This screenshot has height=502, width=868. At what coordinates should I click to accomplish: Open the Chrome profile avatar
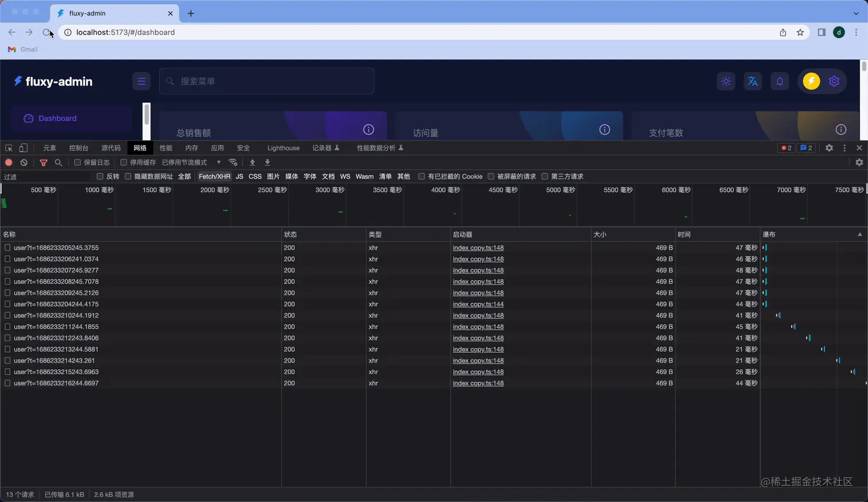839,32
